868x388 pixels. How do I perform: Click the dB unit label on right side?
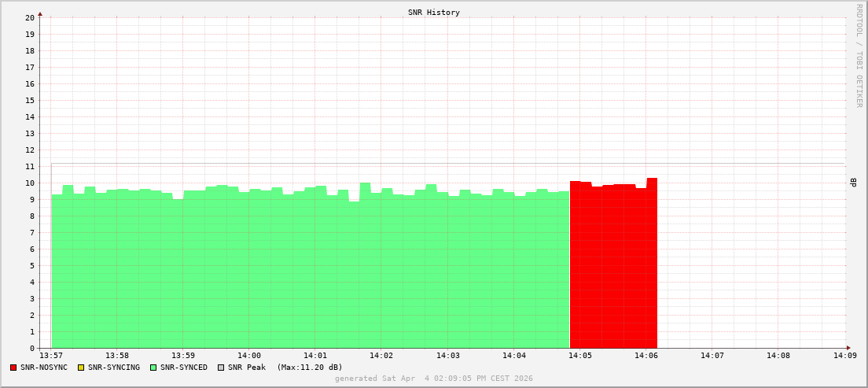(854, 183)
